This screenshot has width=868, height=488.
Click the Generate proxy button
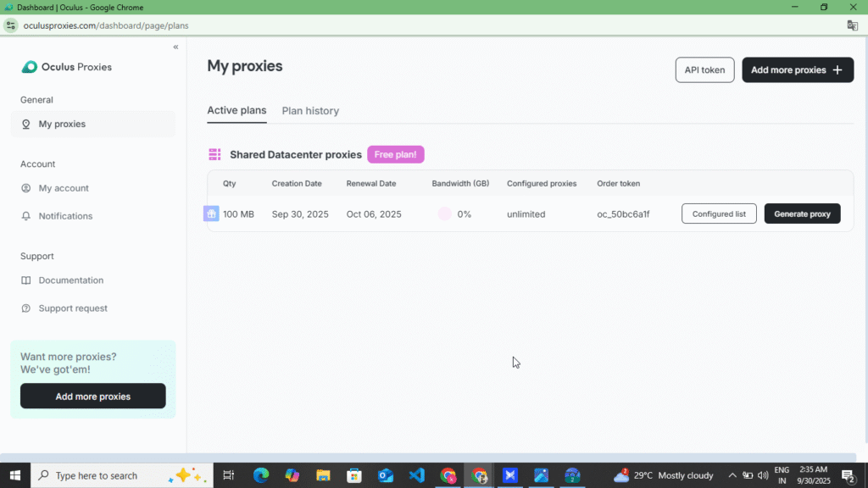pyautogui.click(x=802, y=213)
